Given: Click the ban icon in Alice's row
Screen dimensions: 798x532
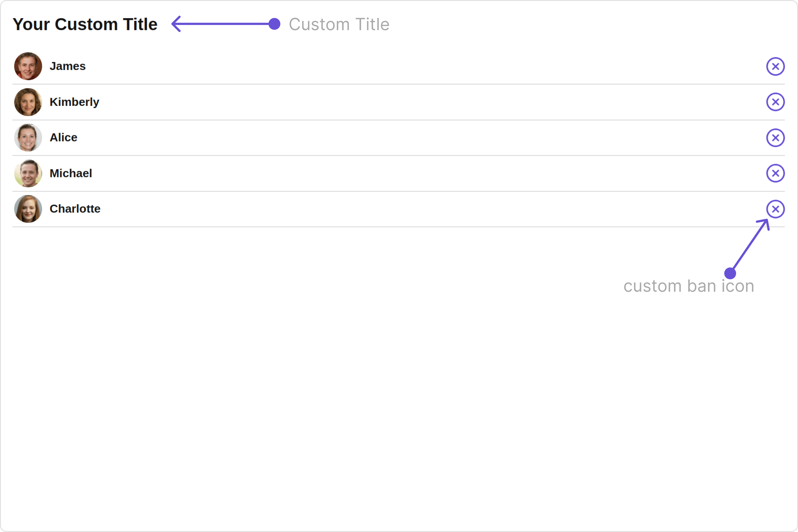Looking at the screenshot, I should coord(775,137).
